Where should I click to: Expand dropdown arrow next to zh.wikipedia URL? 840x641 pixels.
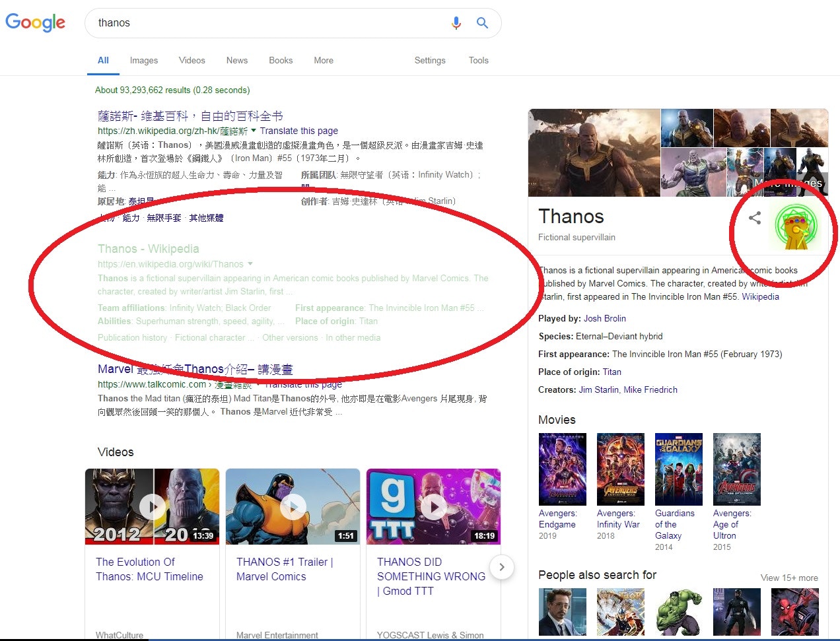254,131
